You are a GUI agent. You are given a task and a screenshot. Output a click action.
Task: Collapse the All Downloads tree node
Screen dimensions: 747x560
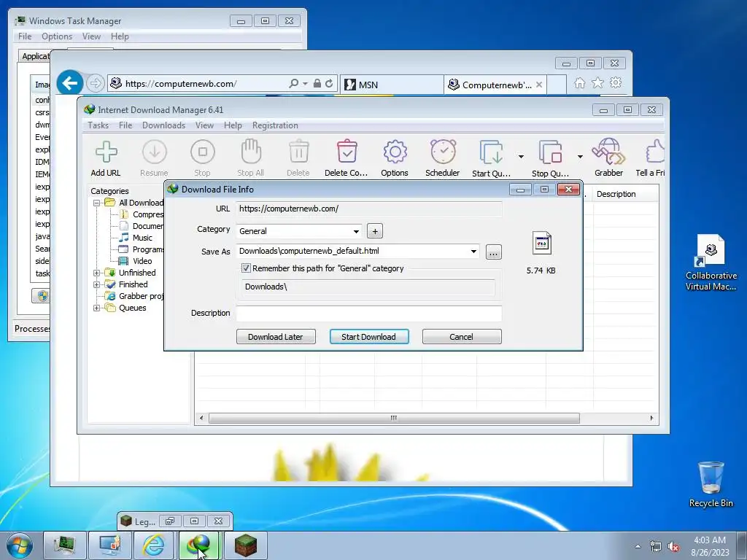pyautogui.click(x=97, y=203)
